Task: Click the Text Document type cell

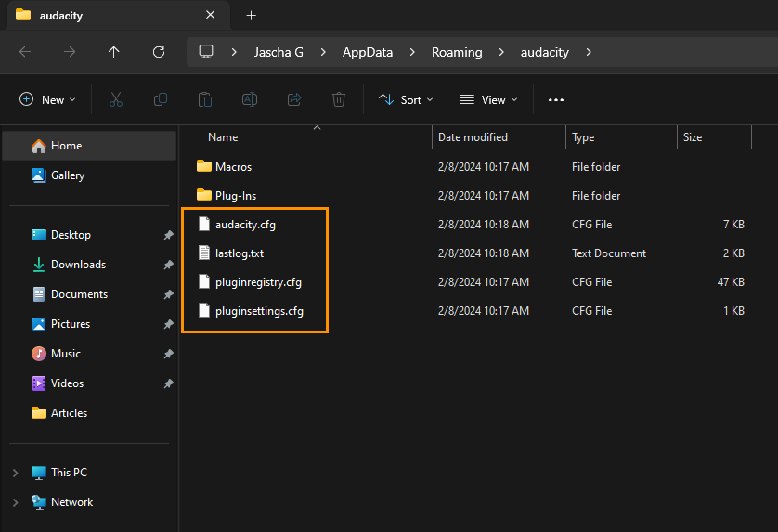Action: point(609,253)
